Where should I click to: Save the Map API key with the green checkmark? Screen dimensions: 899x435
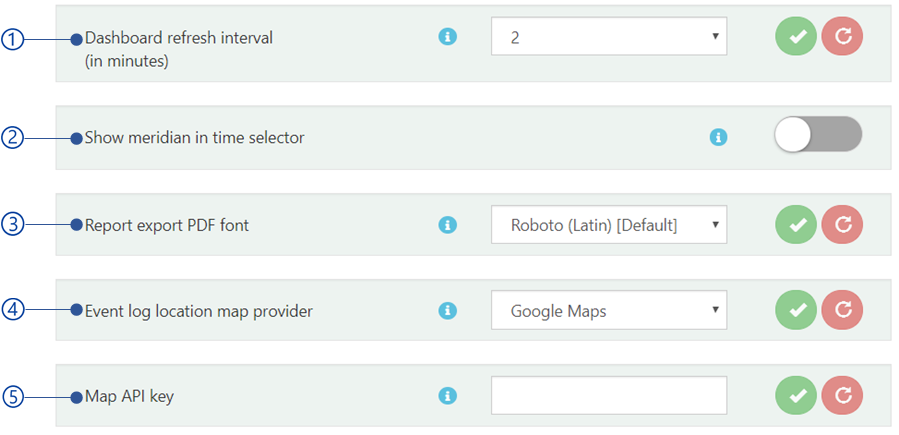[x=796, y=395]
